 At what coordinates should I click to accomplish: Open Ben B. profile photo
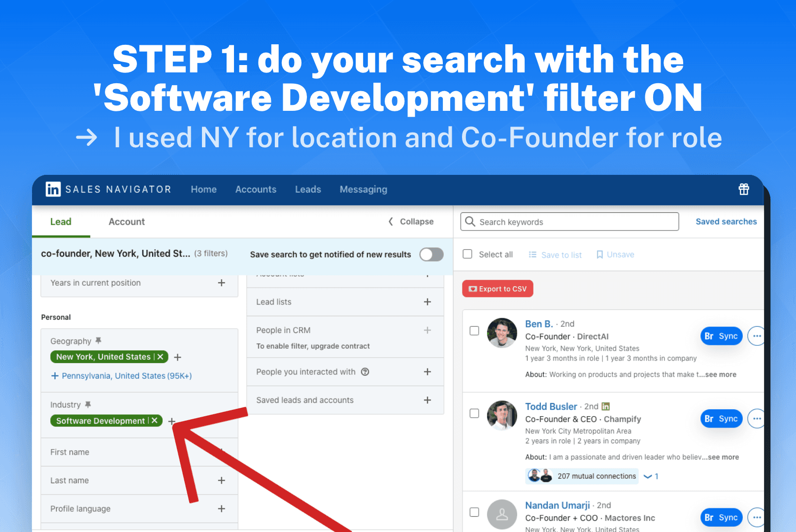coord(502,333)
